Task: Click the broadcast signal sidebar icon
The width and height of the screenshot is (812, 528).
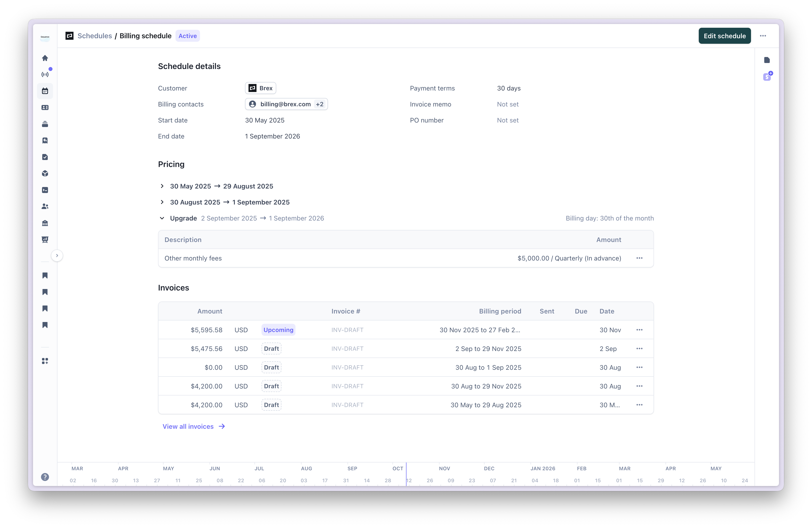Action: point(45,74)
